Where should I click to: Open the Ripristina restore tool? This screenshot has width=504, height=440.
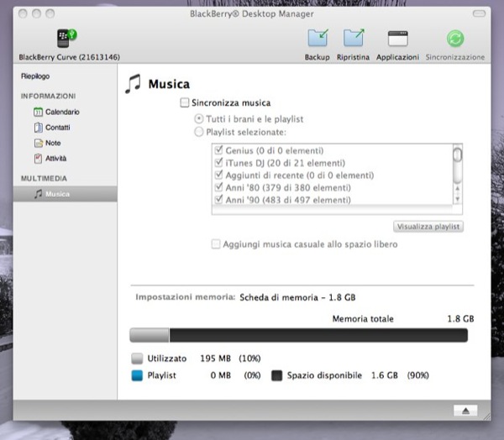coord(354,39)
